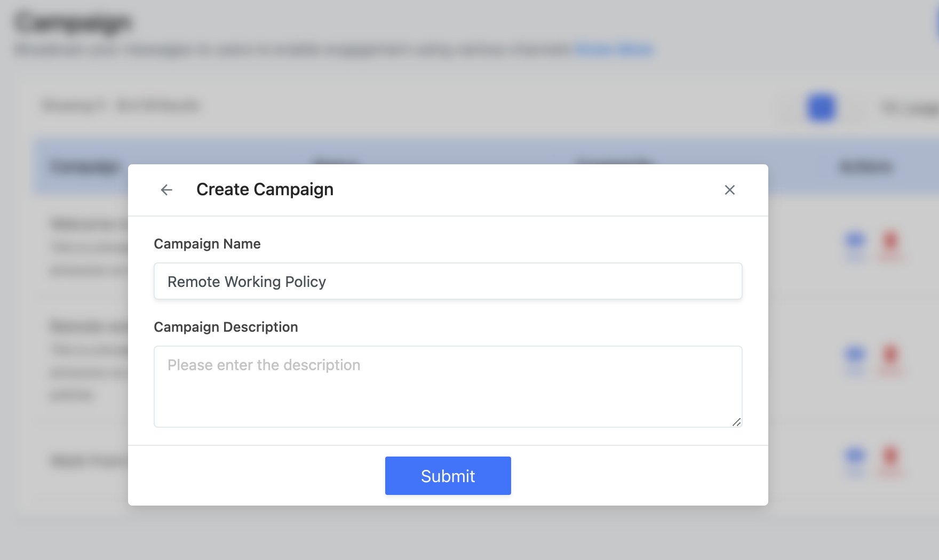Screen dimensions: 939x560
Task: Click the blurred blue icon in first row
Action: tap(856, 243)
